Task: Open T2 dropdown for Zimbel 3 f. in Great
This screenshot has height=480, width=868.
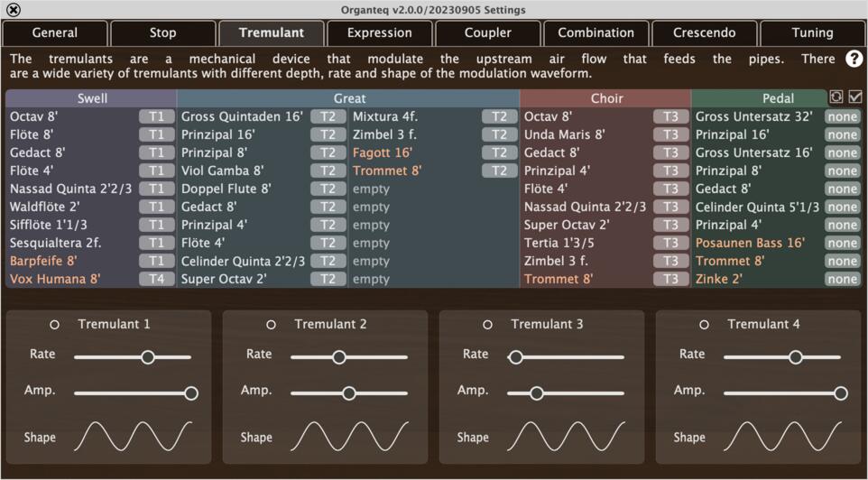Action: point(500,134)
